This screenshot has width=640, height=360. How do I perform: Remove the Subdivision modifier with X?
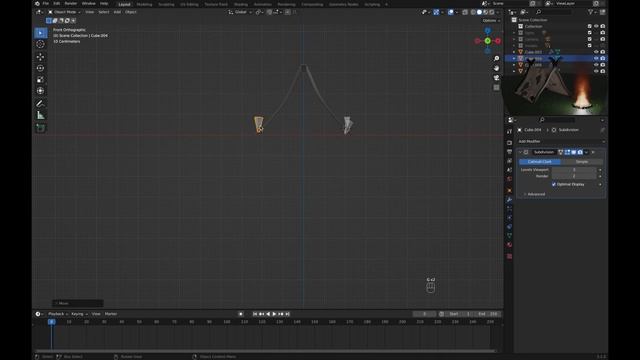coord(593,152)
